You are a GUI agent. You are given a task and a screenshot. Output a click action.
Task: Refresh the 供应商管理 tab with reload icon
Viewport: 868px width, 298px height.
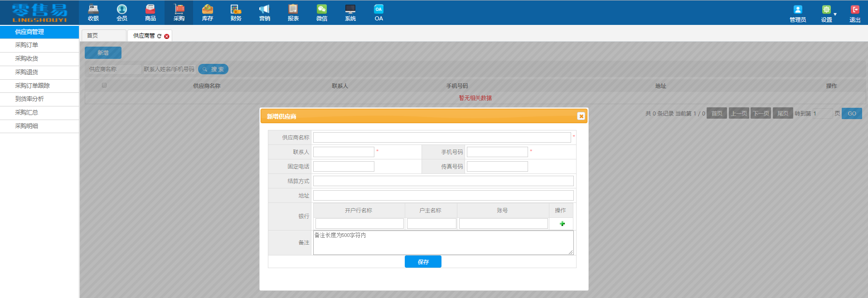[160, 36]
